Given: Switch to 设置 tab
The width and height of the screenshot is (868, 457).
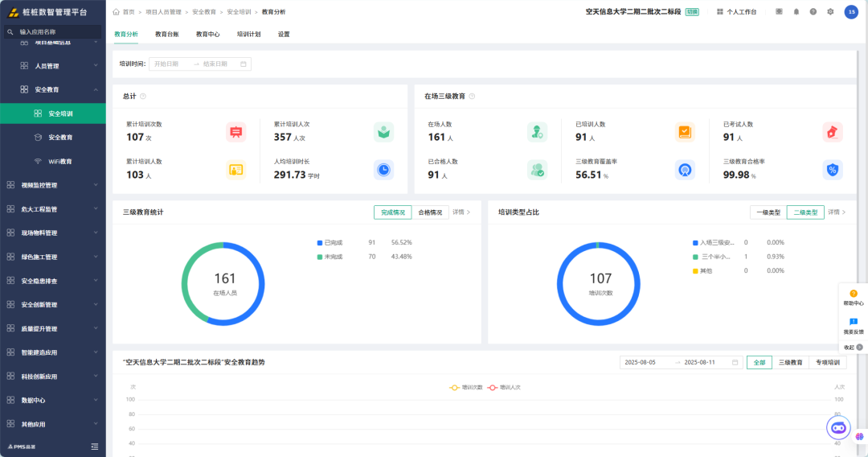Looking at the screenshot, I should pos(284,35).
